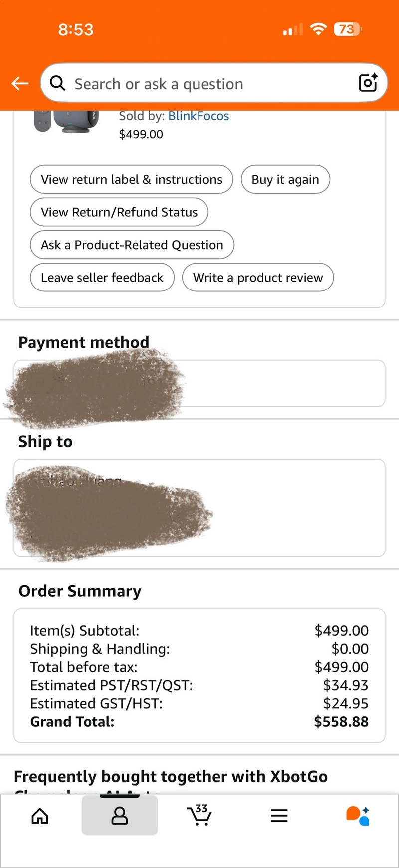Tap the search magnifier icon
The height and width of the screenshot is (868, 399).
[x=58, y=83]
